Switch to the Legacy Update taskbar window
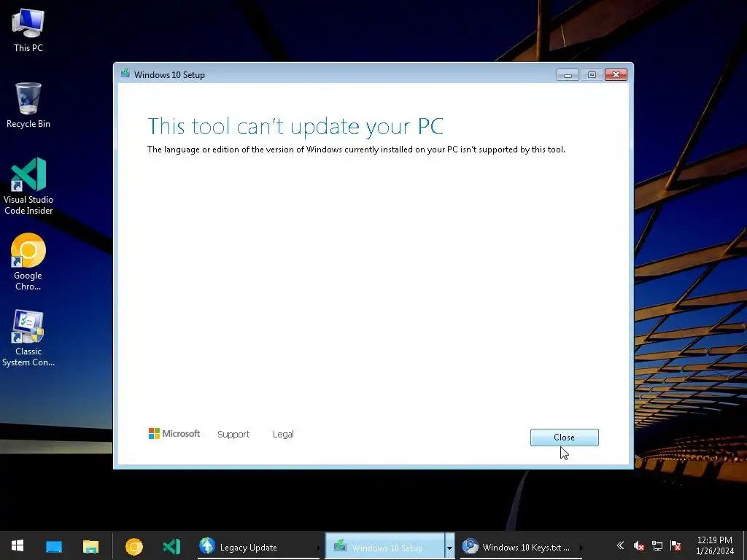This screenshot has height=560, width=747. tap(258, 546)
